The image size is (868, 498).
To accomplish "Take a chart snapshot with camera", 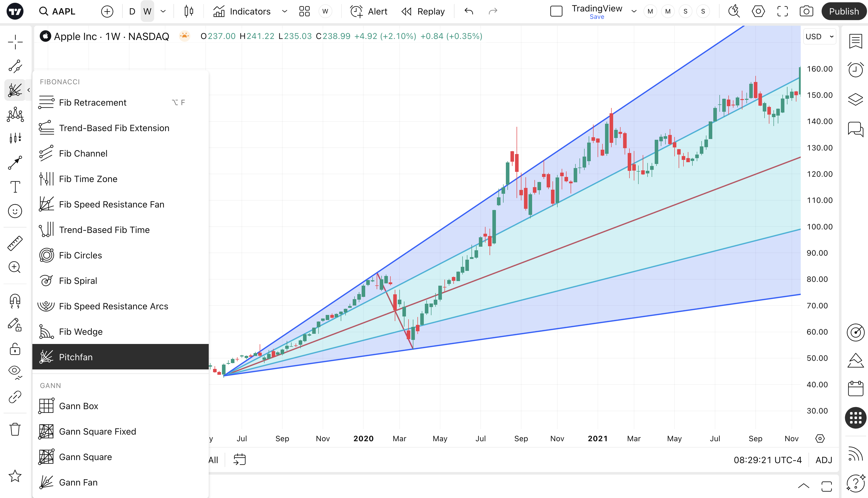I will pos(806,11).
